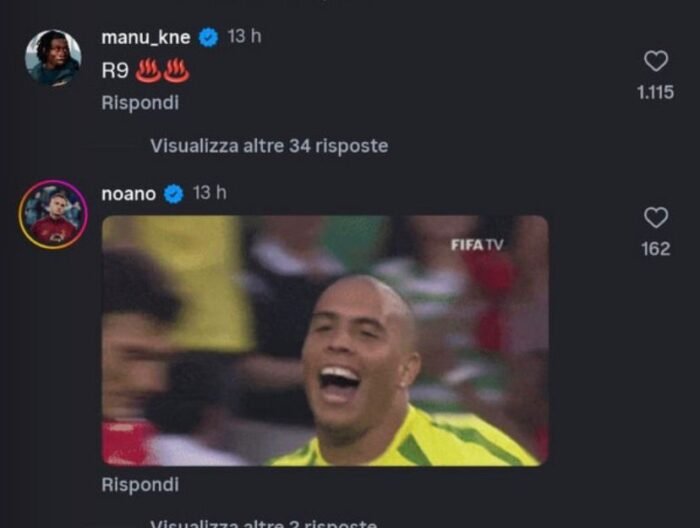Open manu_kne profile picture

53,58
